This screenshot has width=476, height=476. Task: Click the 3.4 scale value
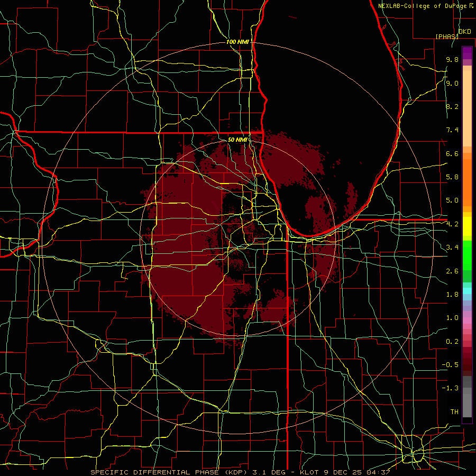tap(452, 248)
